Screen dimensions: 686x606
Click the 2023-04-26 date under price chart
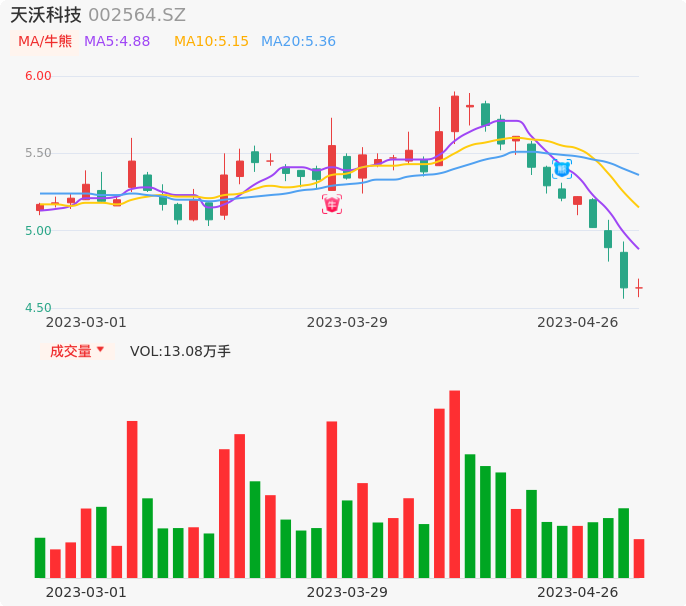[578, 322]
